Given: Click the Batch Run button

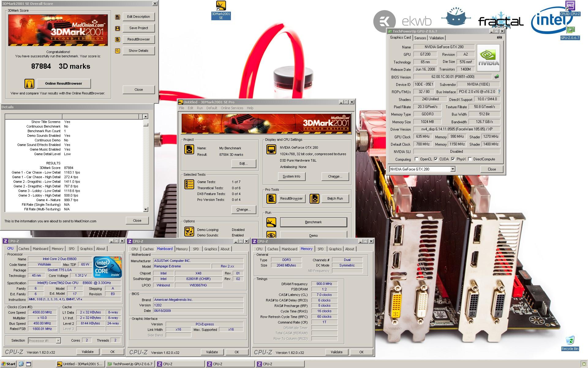Looking at the screenshot, I should click(x=335, y=198).
